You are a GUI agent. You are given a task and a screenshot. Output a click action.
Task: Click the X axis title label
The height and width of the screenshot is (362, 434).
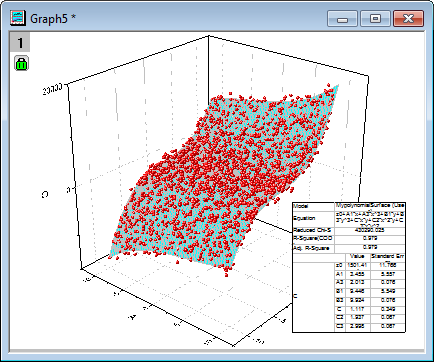coord(133,317)
